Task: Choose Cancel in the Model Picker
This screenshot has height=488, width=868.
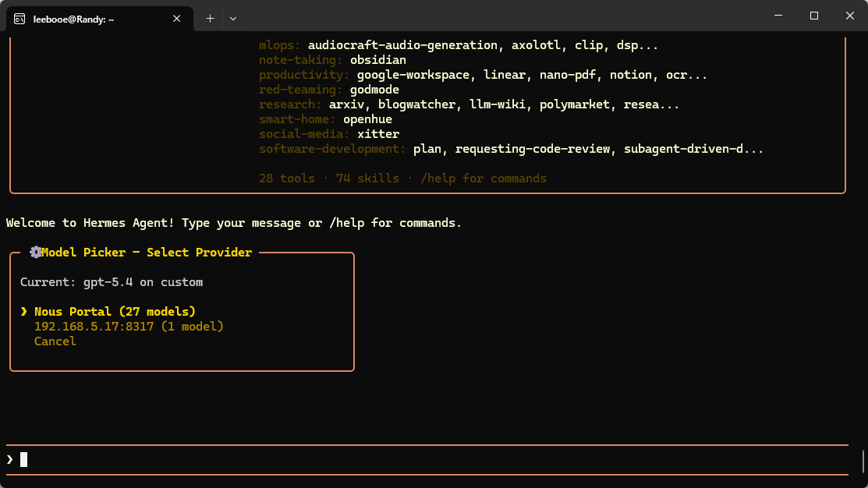Action: (55, 341)
